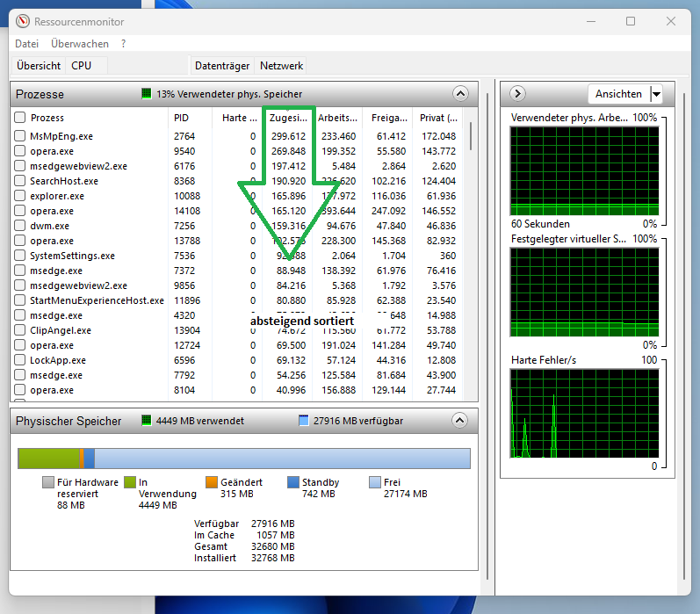700x614 pixels.
Task: Sort by the PID column header
Action: 191,118
